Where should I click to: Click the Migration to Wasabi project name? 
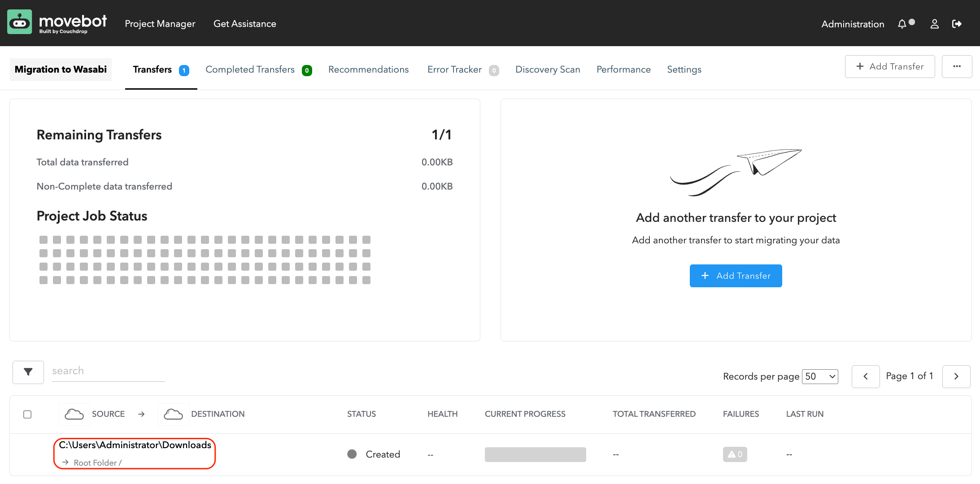[61, 69]
